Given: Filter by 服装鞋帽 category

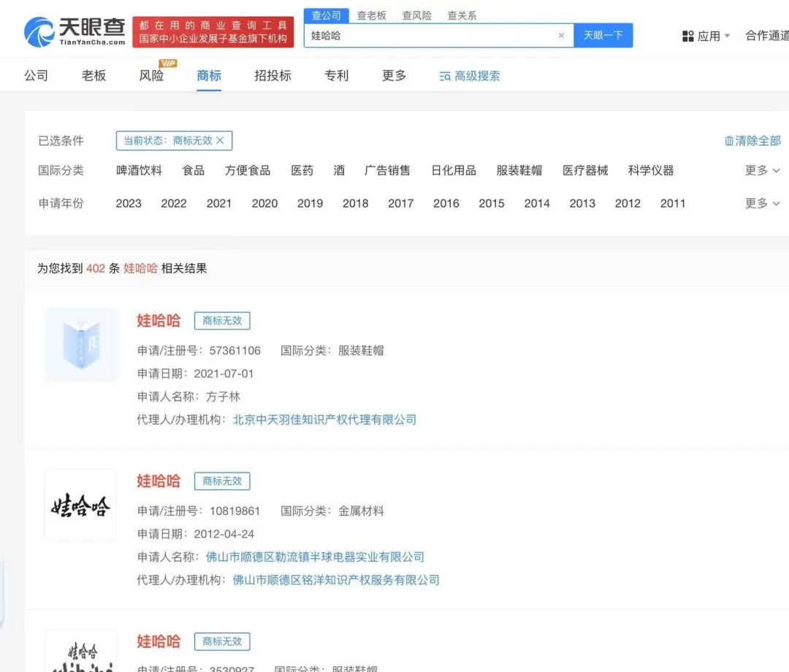Looking at the screenshot, I should coord(519,170).
